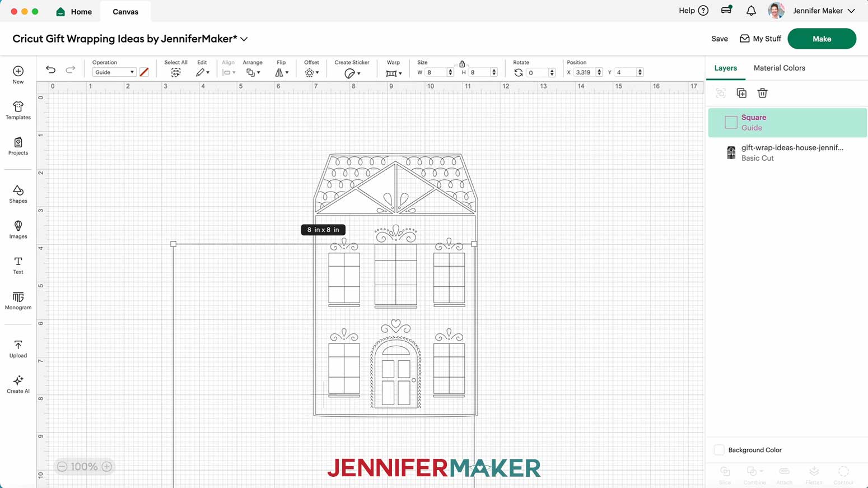Open the Arrange dropdown
This screenshot has height=488, width=868.
point(253,73)
